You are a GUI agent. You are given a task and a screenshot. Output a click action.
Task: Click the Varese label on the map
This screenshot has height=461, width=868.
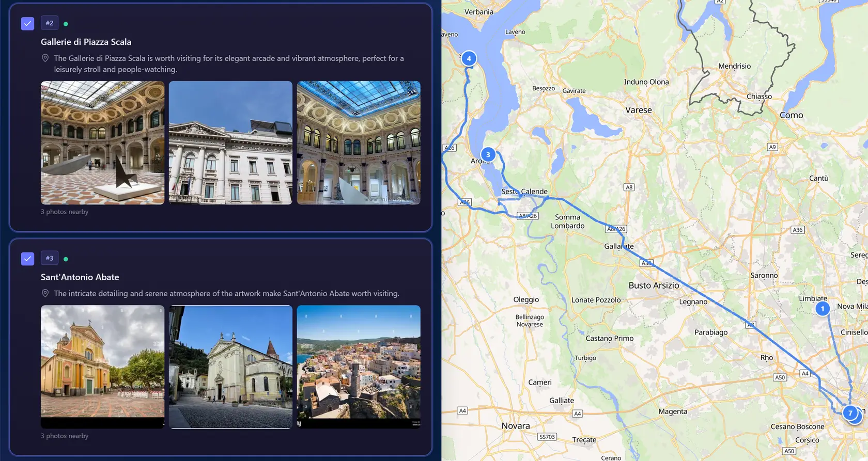[639, 110]
